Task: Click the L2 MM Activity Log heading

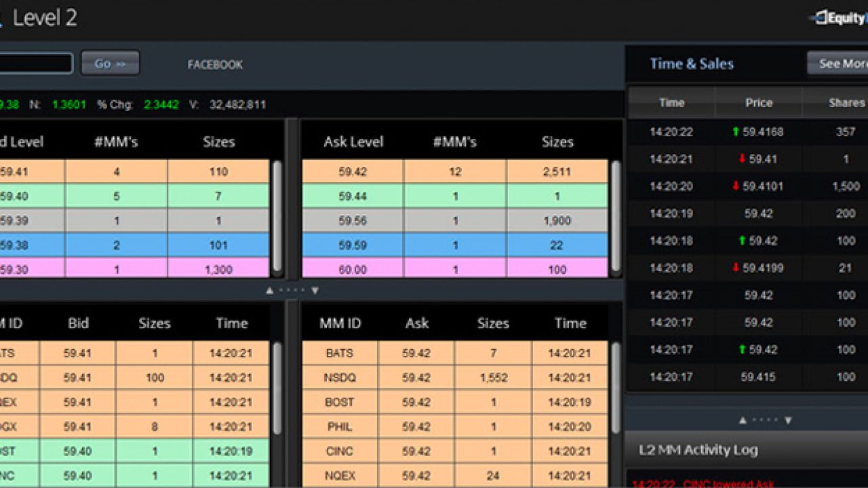Action: point(698,449)
